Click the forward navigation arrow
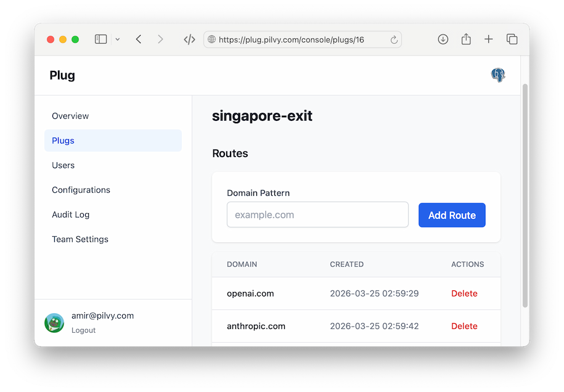The width and height of the screenshot is (564, 392). pyautogui.click(x=160, y=39)
